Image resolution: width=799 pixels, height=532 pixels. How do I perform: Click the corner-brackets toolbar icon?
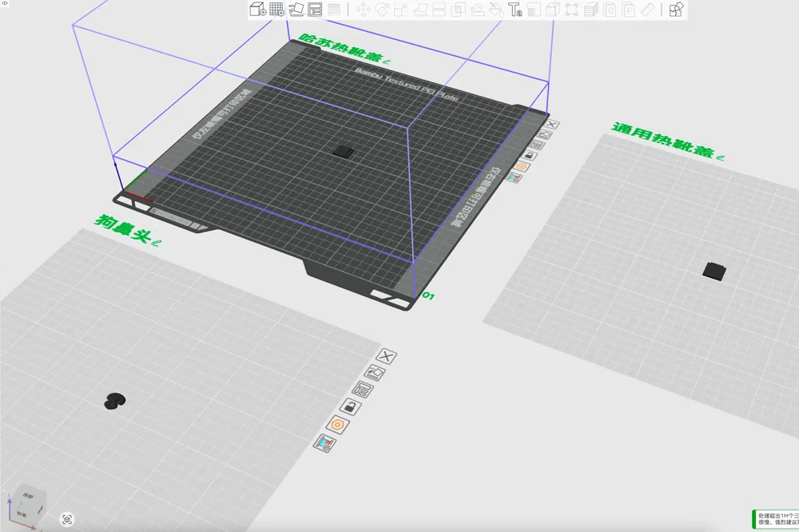pyautogui.click(x=572, y=9)
